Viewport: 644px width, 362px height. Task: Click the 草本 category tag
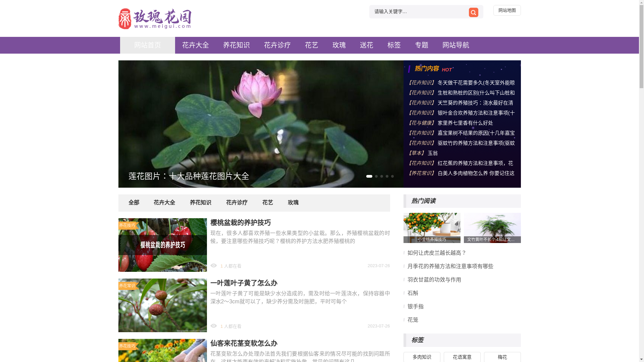click(x=417, y=153)
